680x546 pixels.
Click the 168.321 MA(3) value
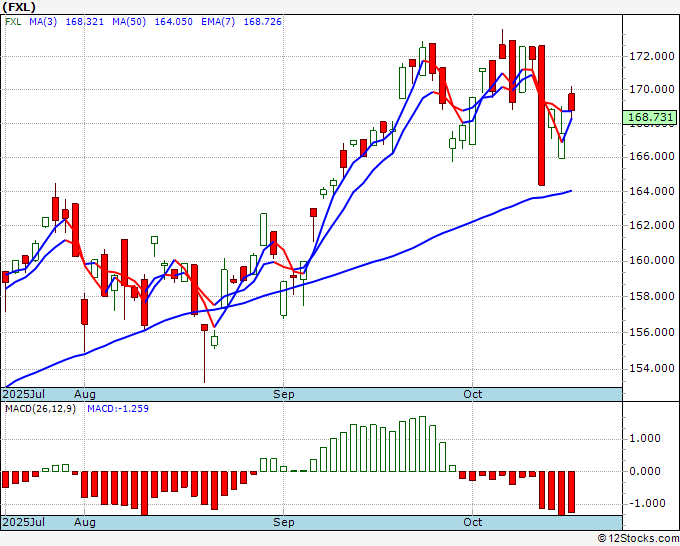coord(85,22)
